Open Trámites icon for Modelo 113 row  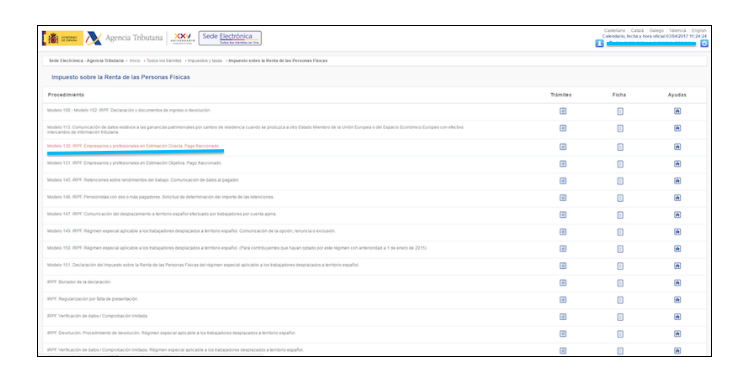563,128
